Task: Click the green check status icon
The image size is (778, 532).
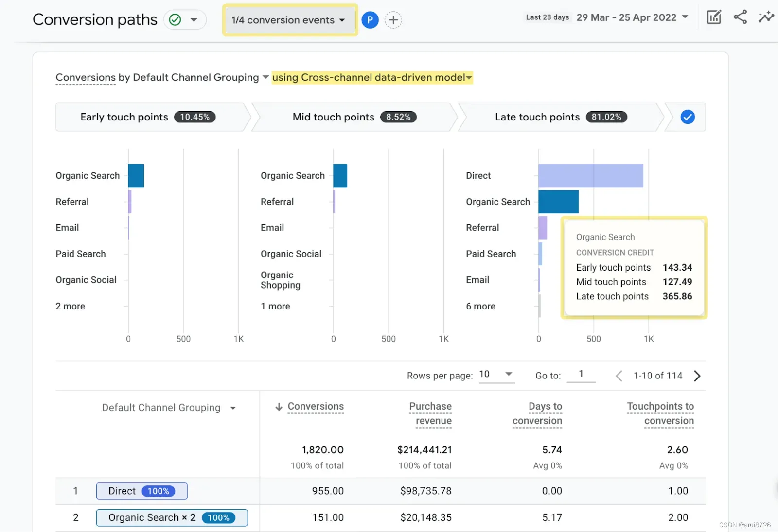Action: pyautogui.click(x=175, y=20)
